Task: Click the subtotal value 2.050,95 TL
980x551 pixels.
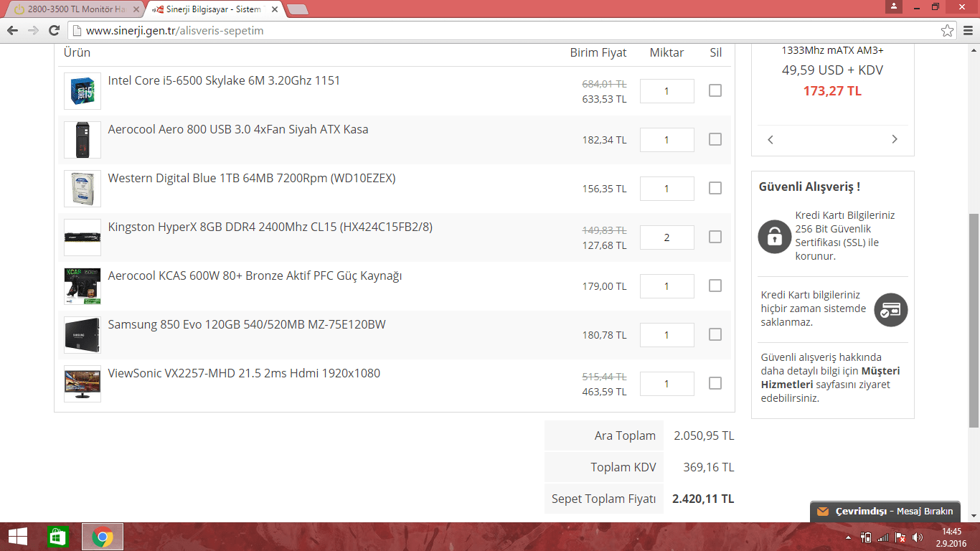Action: [704, 435]
